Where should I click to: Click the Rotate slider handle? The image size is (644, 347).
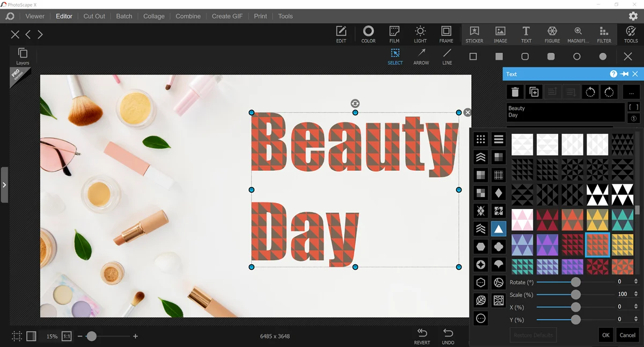[576, 282]
